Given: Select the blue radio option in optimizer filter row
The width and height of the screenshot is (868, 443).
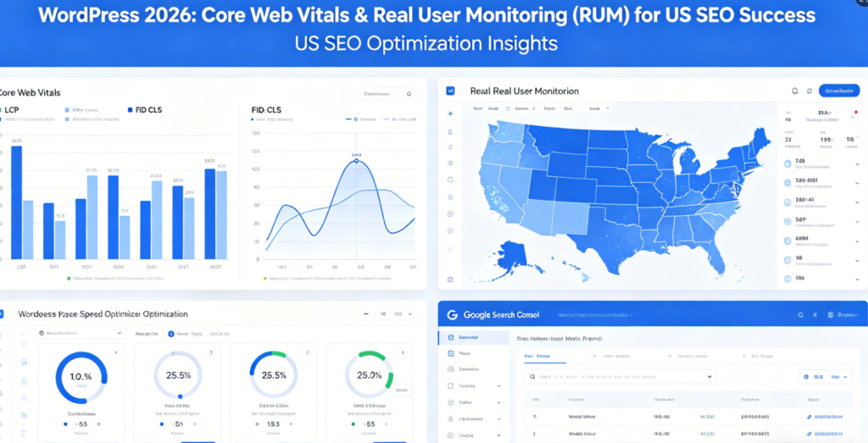Looking at the screenshot, I should (171, 335).
